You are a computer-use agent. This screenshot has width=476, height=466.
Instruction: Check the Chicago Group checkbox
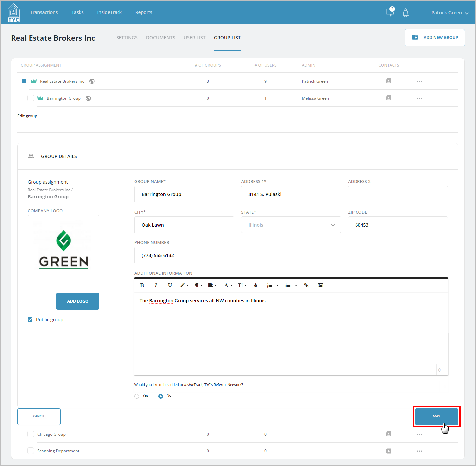(31, 434)
